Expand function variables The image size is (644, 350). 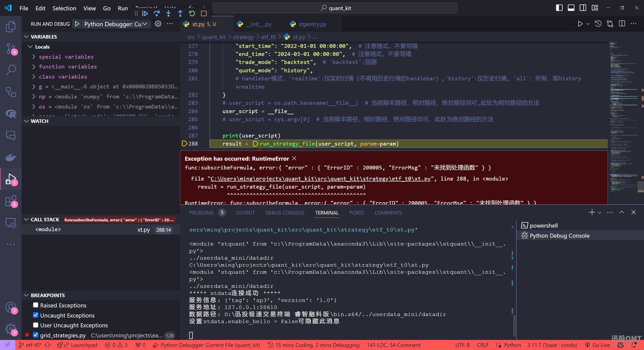point(34,66)
